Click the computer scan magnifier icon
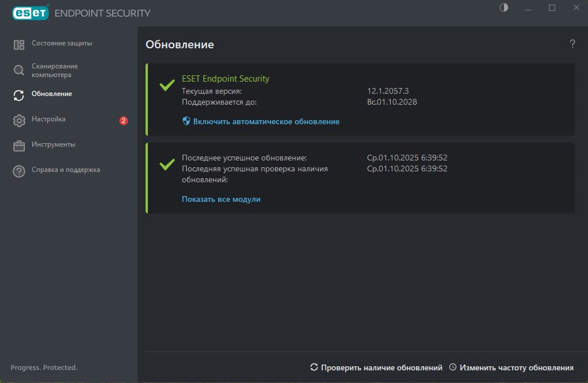 coord(19,70)
